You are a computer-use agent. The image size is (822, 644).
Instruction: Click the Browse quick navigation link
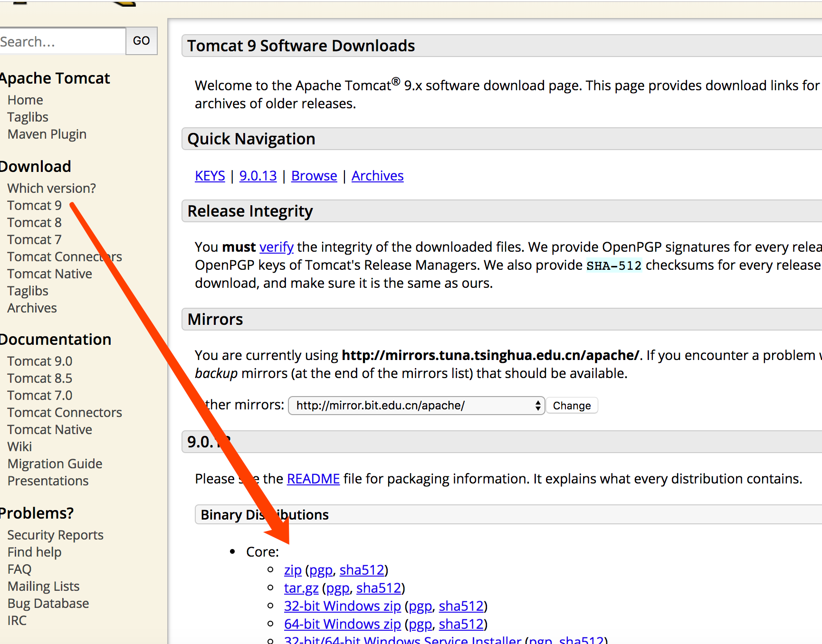tap(314, 176)
